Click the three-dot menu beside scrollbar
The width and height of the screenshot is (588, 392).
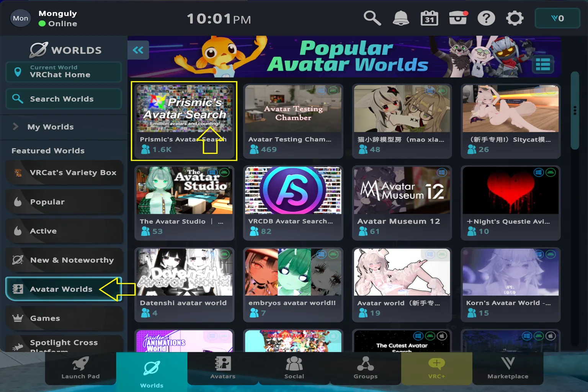tap(575, 110)
